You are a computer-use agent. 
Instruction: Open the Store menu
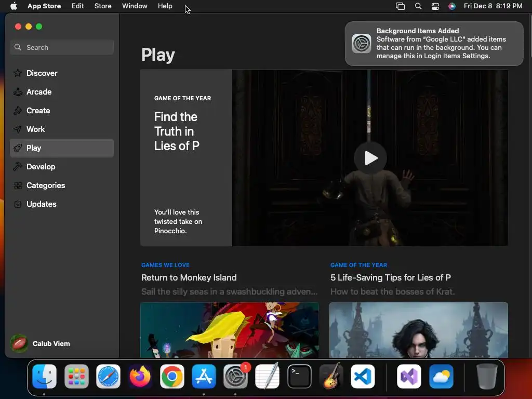[103, 6]
